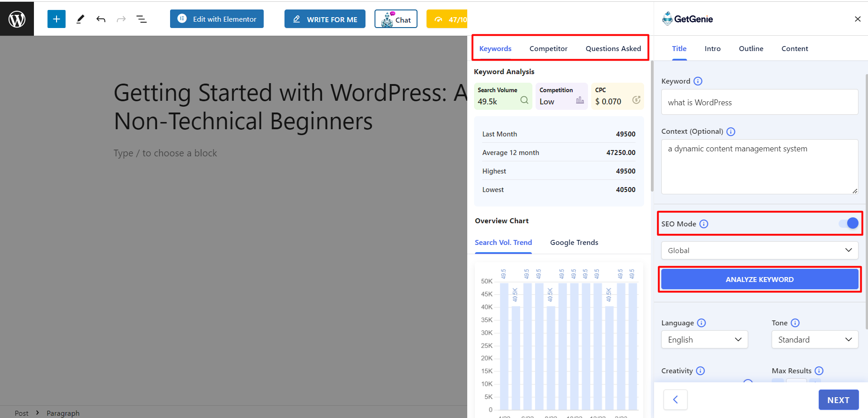Toggle the SEO Mode switch

point(849,223)
